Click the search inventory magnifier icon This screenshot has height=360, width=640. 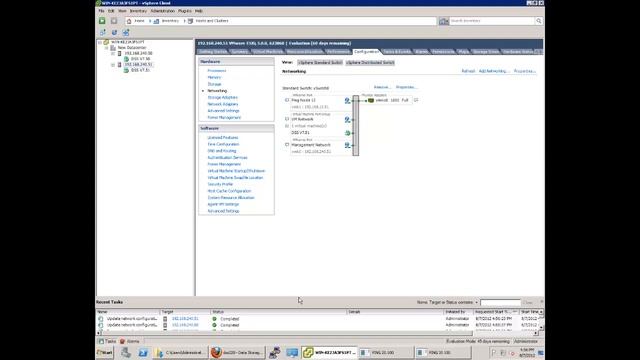[x=539, y=21]
